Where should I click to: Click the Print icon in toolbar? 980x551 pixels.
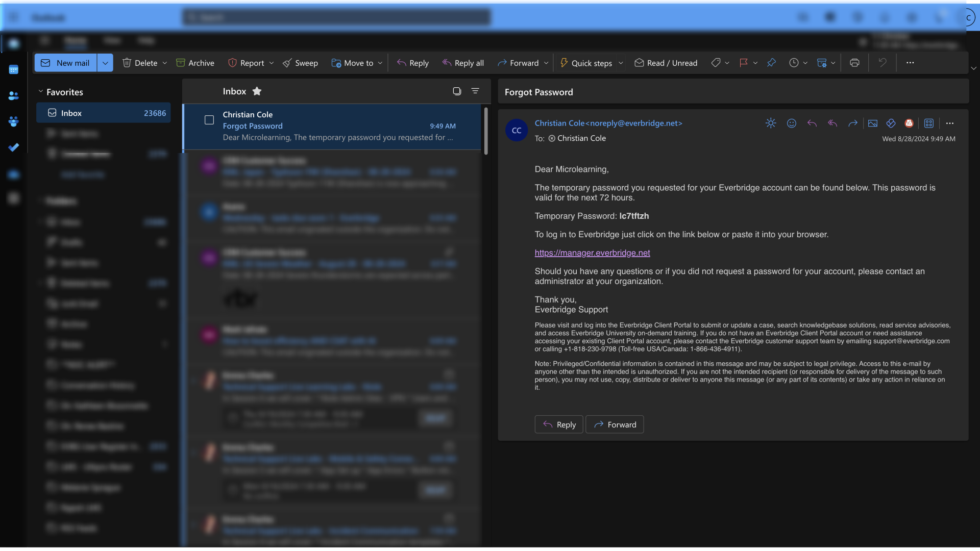pos(855,63)
